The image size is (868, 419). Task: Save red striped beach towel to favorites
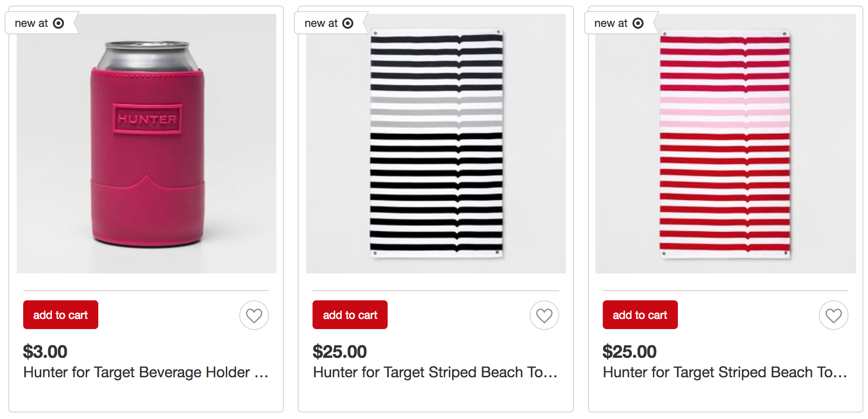[x=833, y=315]
